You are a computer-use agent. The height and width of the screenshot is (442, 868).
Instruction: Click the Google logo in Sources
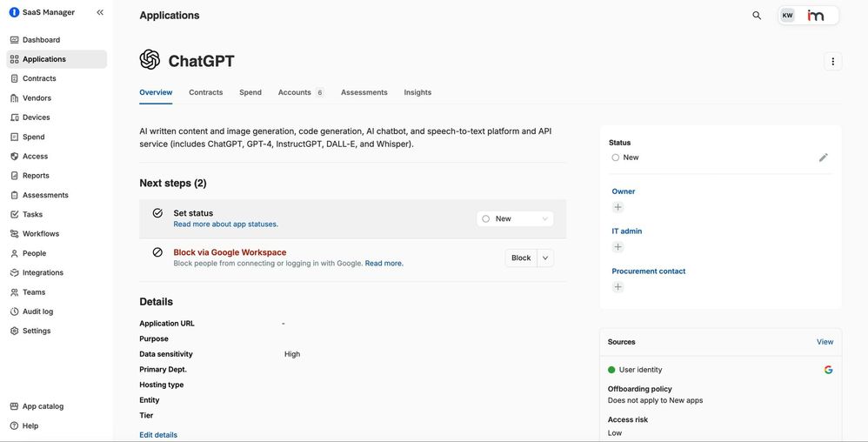click(x=828, y=370)
